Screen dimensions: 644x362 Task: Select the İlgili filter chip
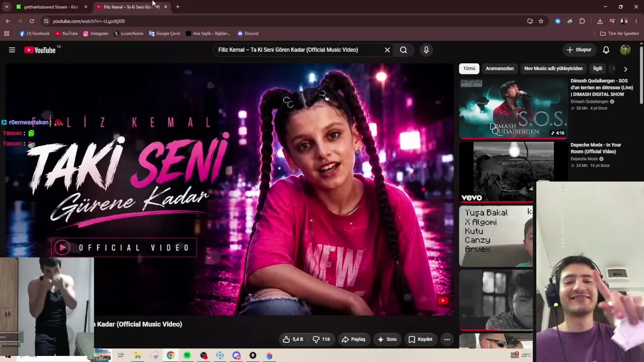click(597, 68)
